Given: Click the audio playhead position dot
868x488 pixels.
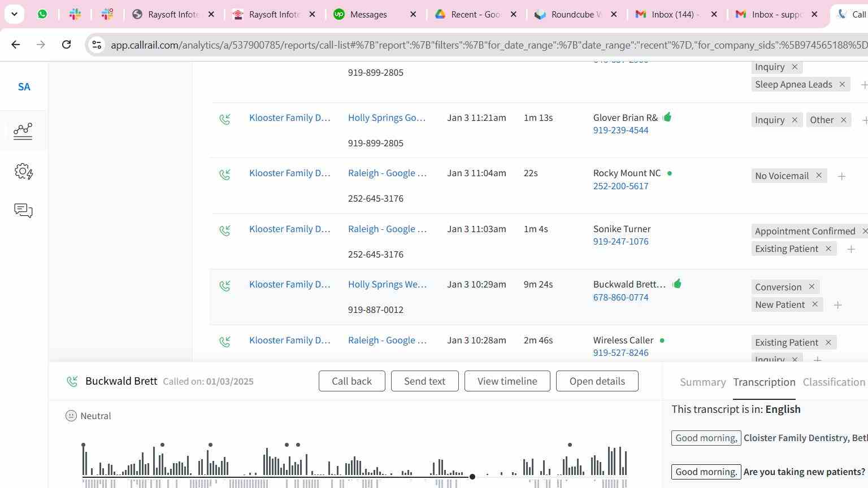Looking at the screenshot, I should point(472,477).
